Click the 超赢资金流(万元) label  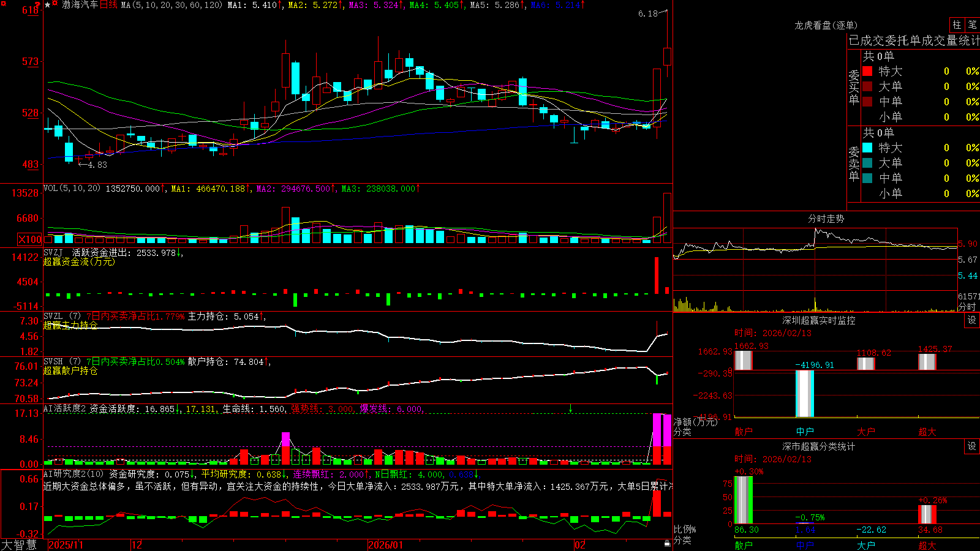tap(79, 261)
